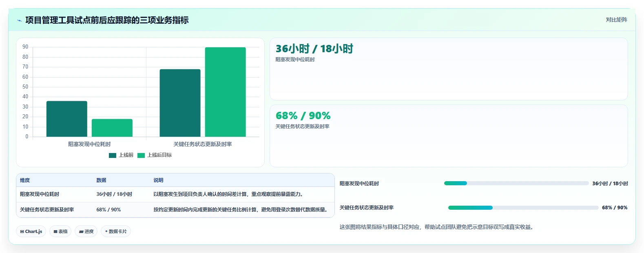Click the 18 bar for 阻塞发现中位耗时
This screenshot has width=644, height=253.
pyautogui.click(x=112, y=128)
